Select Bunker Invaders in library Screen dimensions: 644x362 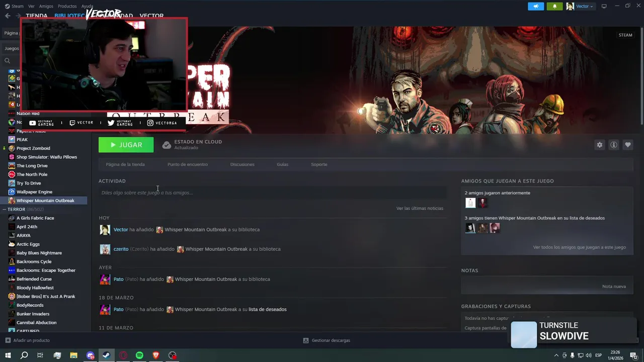point(33,314)
